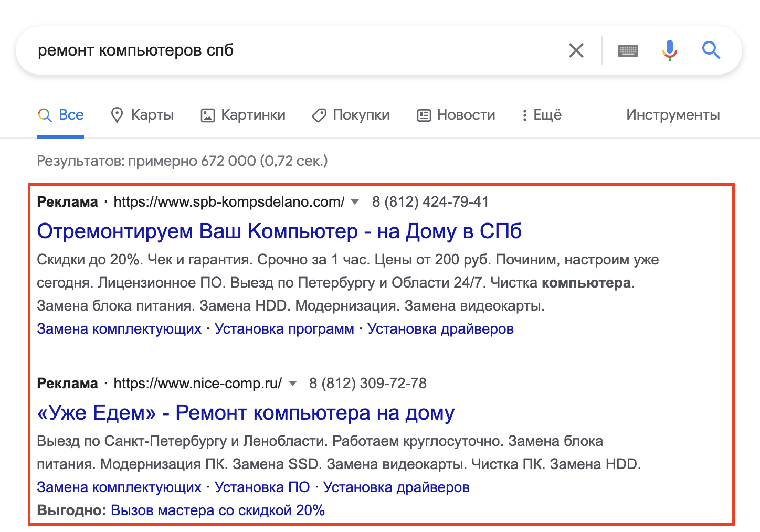Run the search with the magnifier icon

tap(711, 50)
